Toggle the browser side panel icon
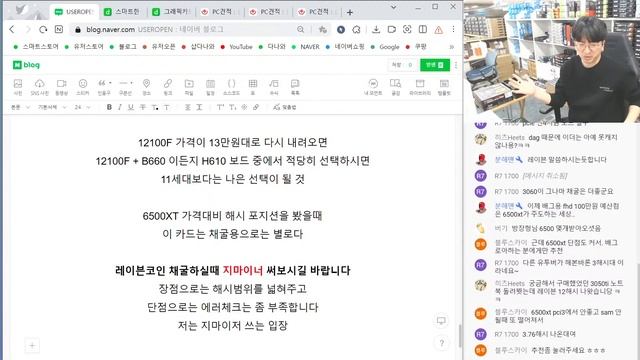 coord(422,29)
